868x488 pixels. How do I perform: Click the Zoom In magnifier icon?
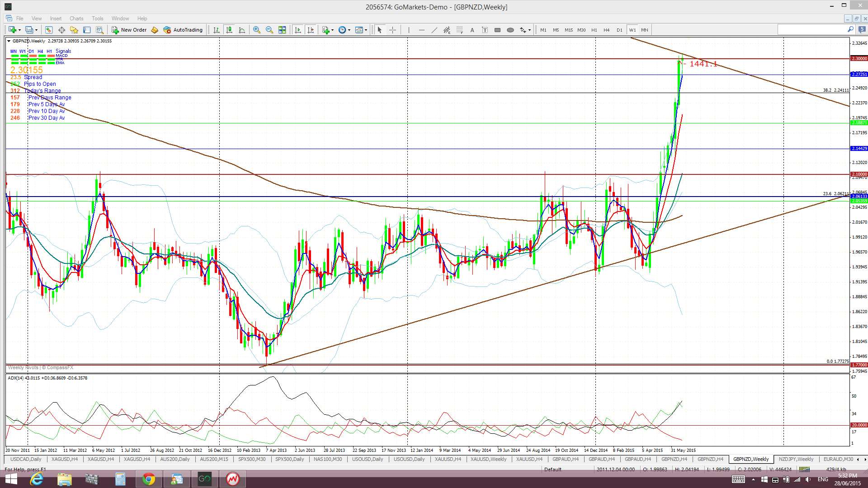point(257,30)
